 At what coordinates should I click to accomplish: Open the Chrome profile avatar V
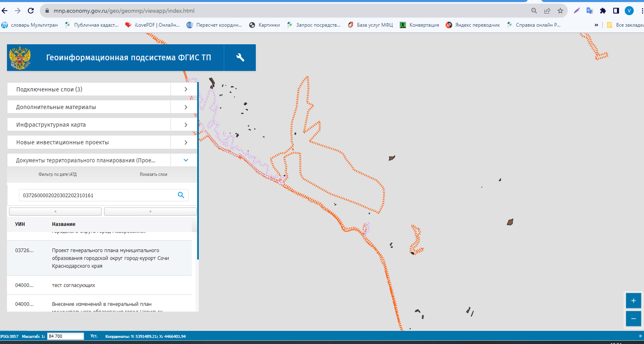pos(629,11)
